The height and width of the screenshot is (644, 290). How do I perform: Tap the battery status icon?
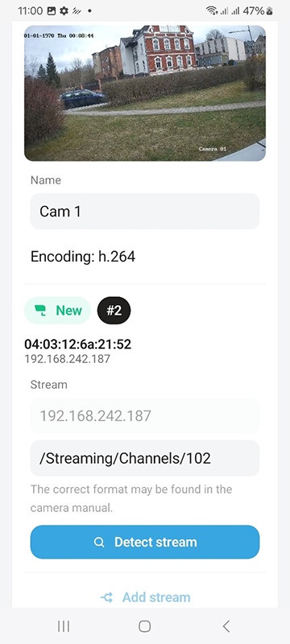[270, 11]
